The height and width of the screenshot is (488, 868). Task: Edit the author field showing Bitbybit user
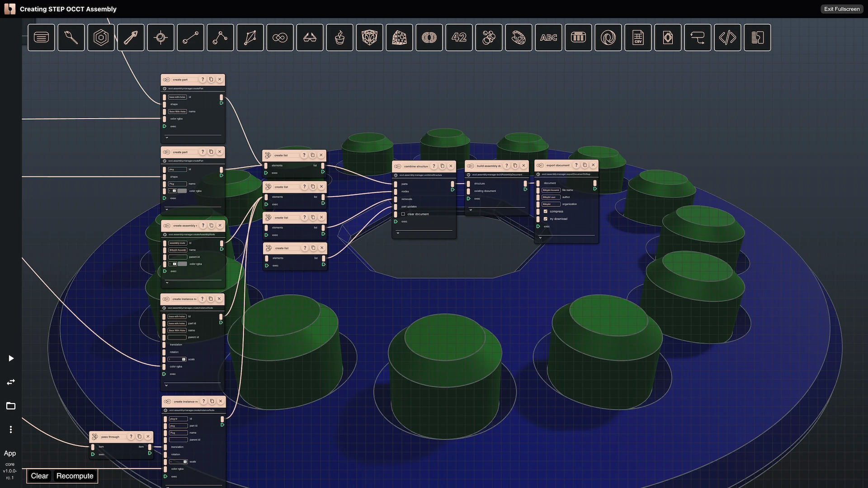pos(551,197)
